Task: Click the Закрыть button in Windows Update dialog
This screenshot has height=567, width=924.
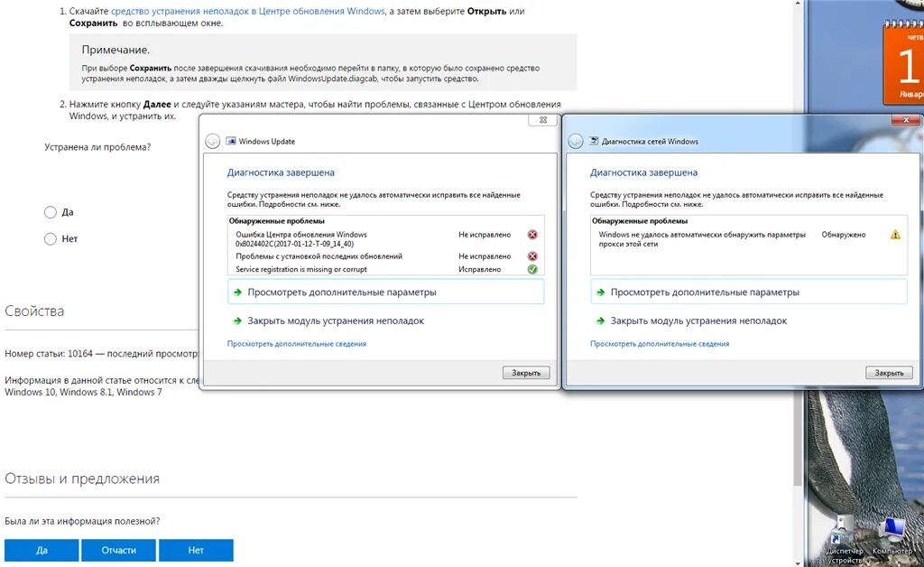Action: click(526, 373)
